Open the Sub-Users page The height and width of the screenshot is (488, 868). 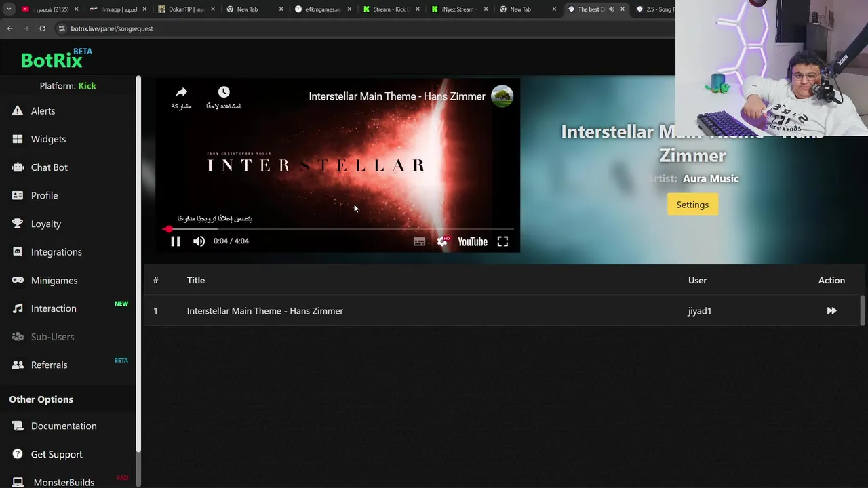(52, 337)
